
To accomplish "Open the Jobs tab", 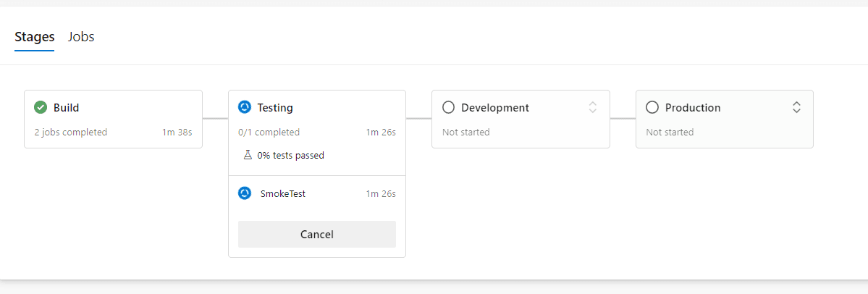I will point(81,37).
